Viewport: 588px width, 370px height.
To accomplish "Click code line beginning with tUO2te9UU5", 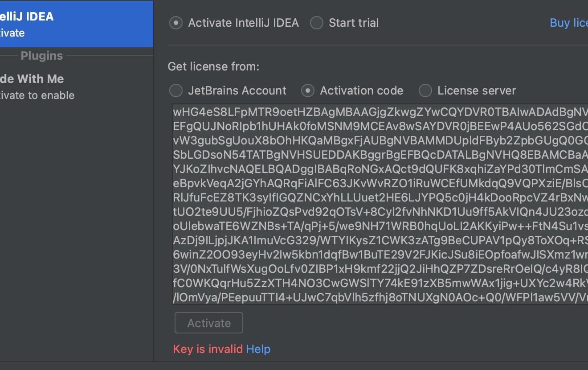I will pos(380,211).
